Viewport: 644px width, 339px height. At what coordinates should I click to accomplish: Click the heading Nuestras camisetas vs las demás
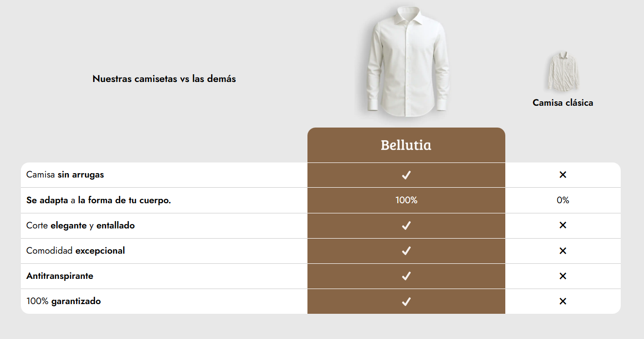click(x=164, y=79)
